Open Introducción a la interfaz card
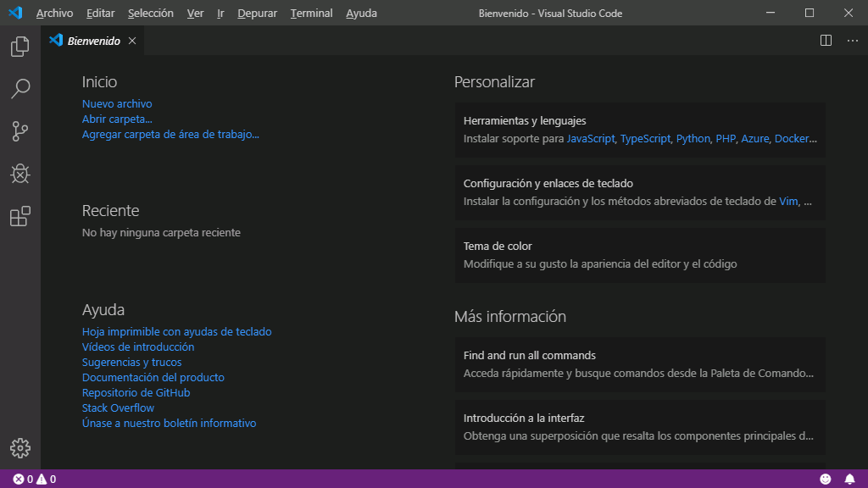This screenshot has width=868, height=488. pyautogui.click(x=640, y=427)
